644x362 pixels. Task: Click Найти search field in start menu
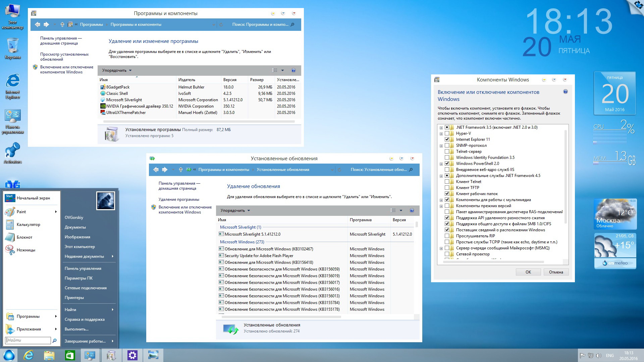point(28,340)
